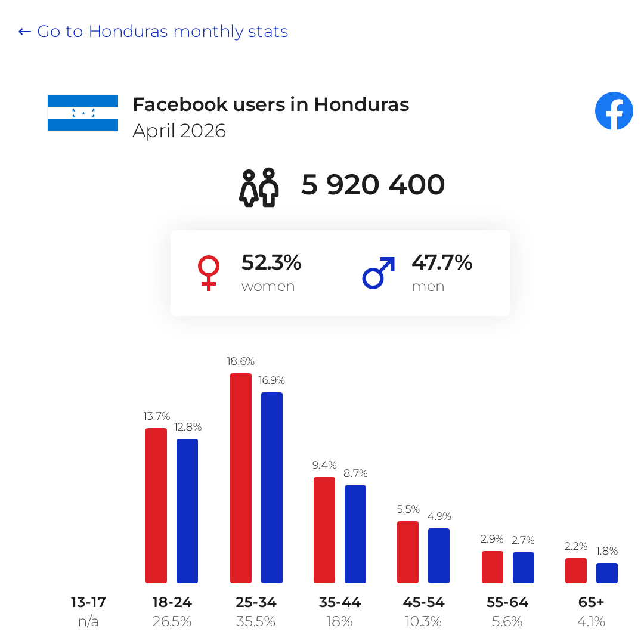Click the 65+ age group label
The width and height of the screenshot is (644, 644).
[x=591, y=602]
